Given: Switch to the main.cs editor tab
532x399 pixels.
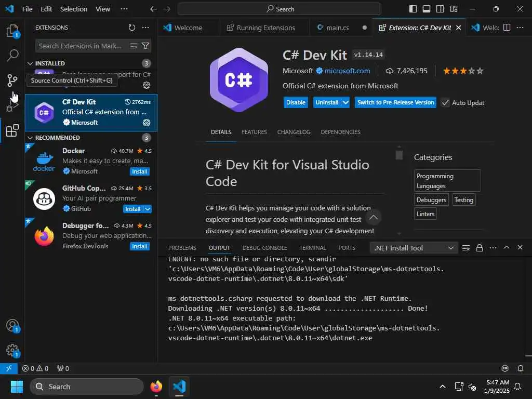Looking at the screenshot, I should tap(338, 28).
